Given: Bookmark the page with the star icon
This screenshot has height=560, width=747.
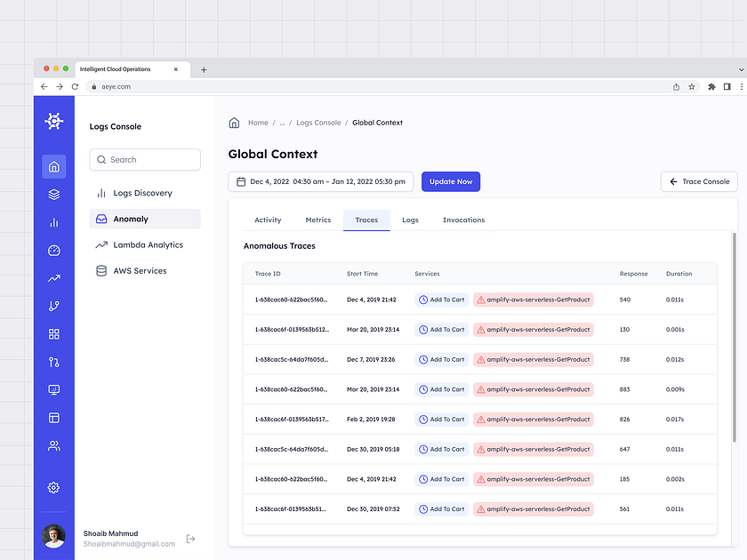Looking at the screenshot, I should (x=692, y=87).
